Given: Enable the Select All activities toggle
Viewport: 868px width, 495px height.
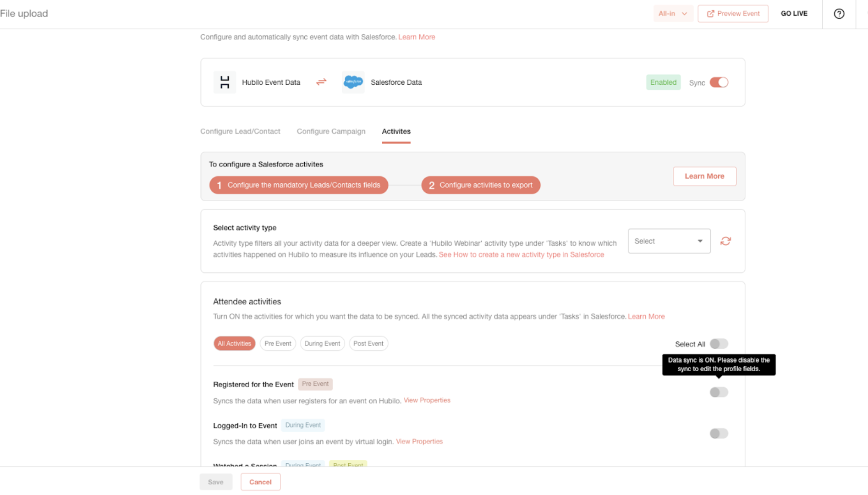Looking at the screenshot, I should (719, 344).
